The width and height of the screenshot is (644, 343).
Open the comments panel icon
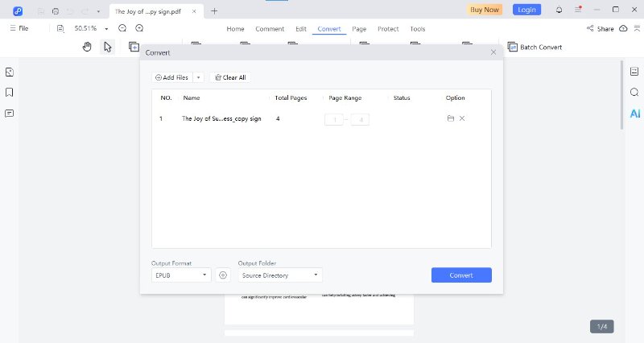click(x=10, y=114)
